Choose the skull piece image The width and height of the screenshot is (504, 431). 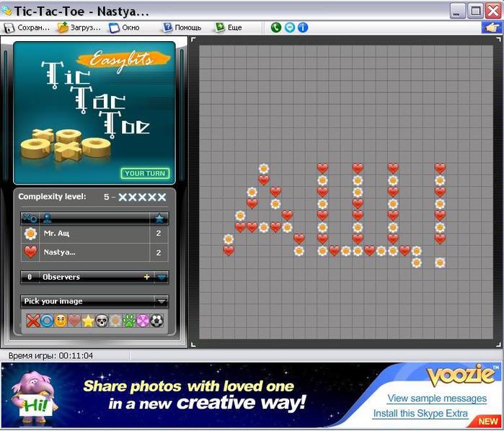pos(102,321)
